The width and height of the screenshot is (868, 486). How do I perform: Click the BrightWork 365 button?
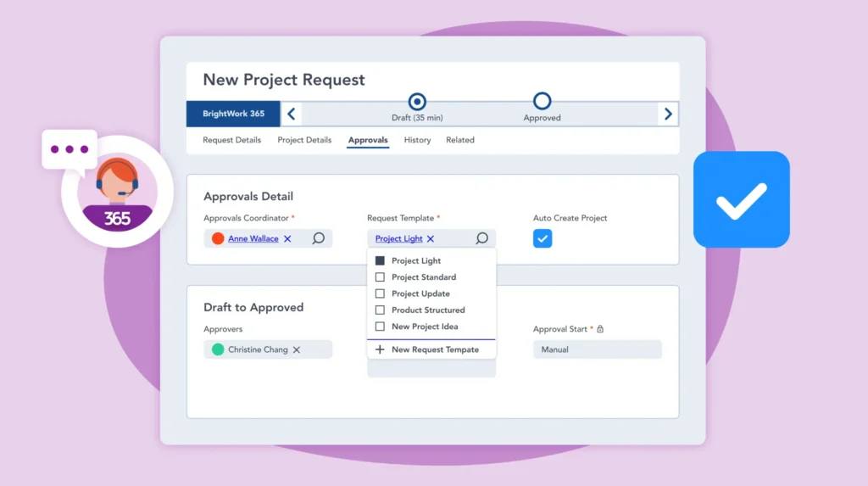[233, 114]
